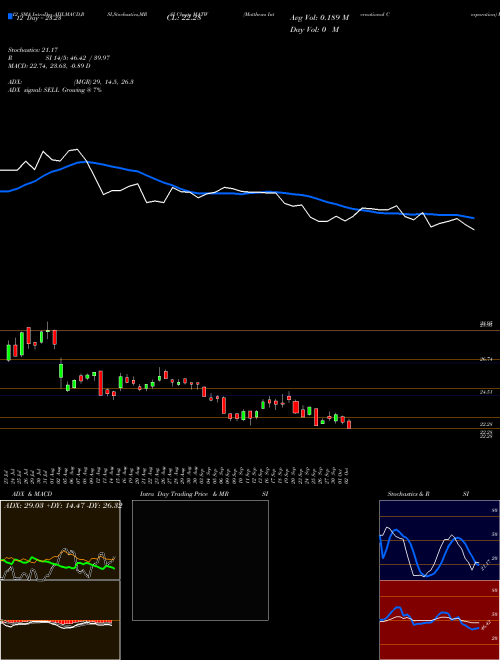
Task: Click the 'MACD: 22.74, 23.68, -0.89 D' line
Action: (50, 66)
